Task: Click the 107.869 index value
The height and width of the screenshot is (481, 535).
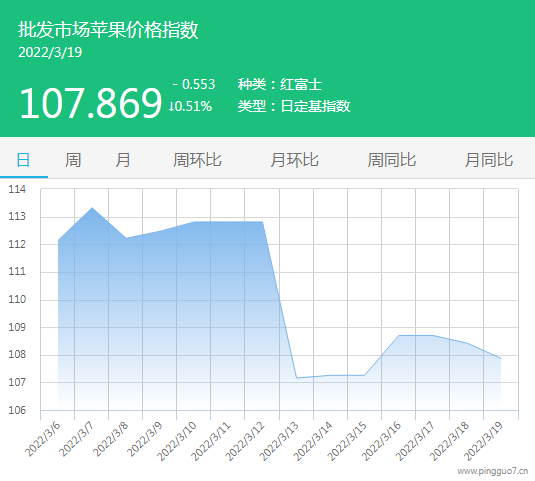Action: pos(90,103)
